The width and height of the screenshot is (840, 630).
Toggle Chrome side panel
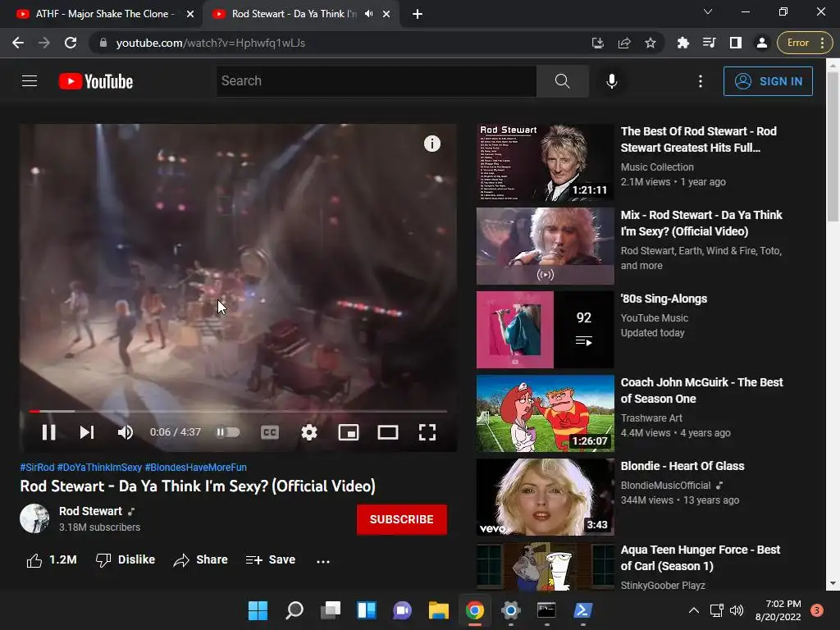[736, 43]
